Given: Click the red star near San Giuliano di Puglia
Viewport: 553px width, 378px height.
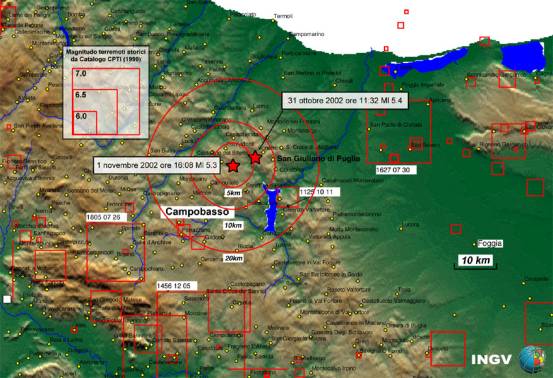Looking at the screenshot, I should (255, 158).
